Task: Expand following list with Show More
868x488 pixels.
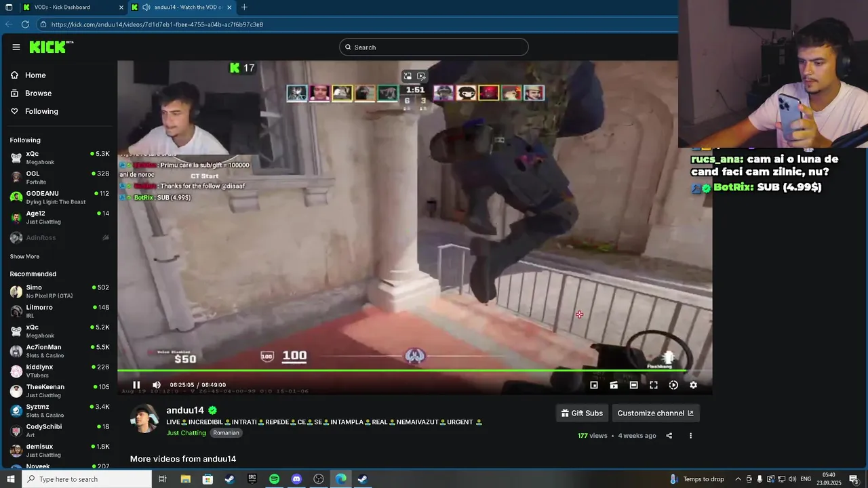Action: 24,256
